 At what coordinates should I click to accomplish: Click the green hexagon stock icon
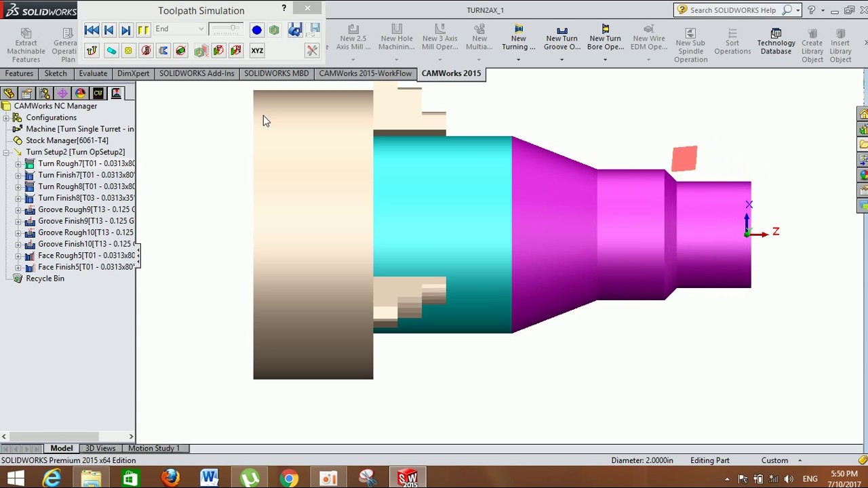(274, 30)
